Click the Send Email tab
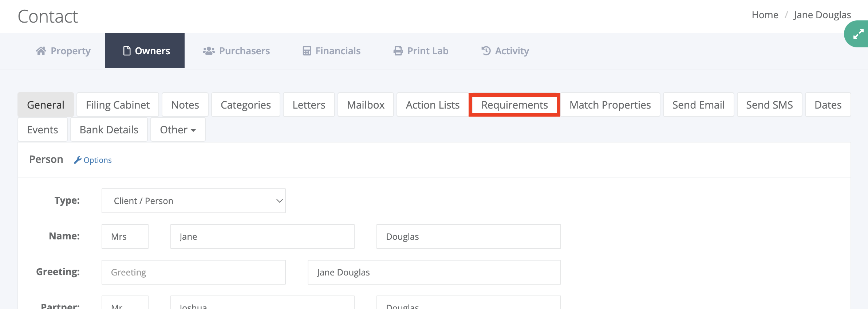868x309 pixels. tap(698, 105)
